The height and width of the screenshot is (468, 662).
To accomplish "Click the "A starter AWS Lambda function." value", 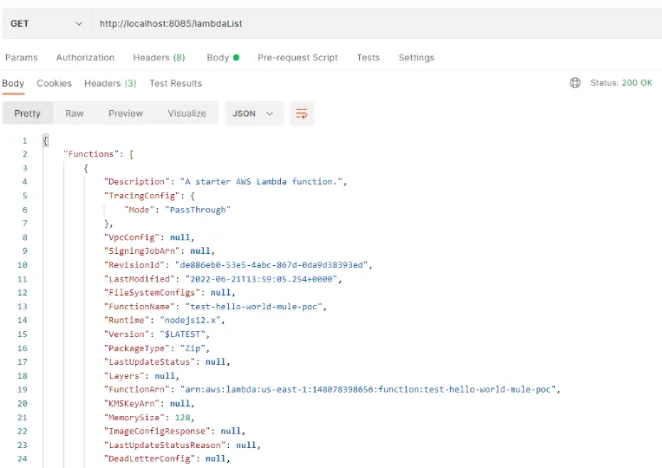I will pyautogui.click(x=261, y=182).
